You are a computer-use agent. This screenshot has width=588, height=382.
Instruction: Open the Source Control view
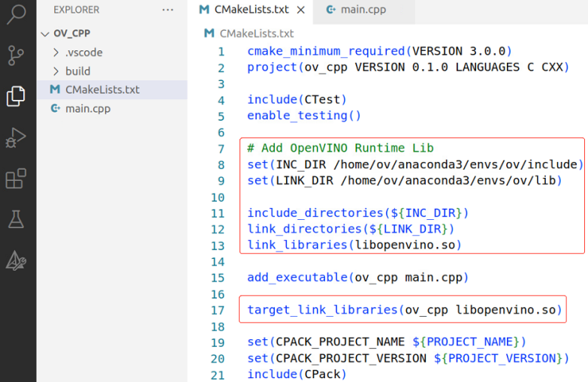coord(16,56)
